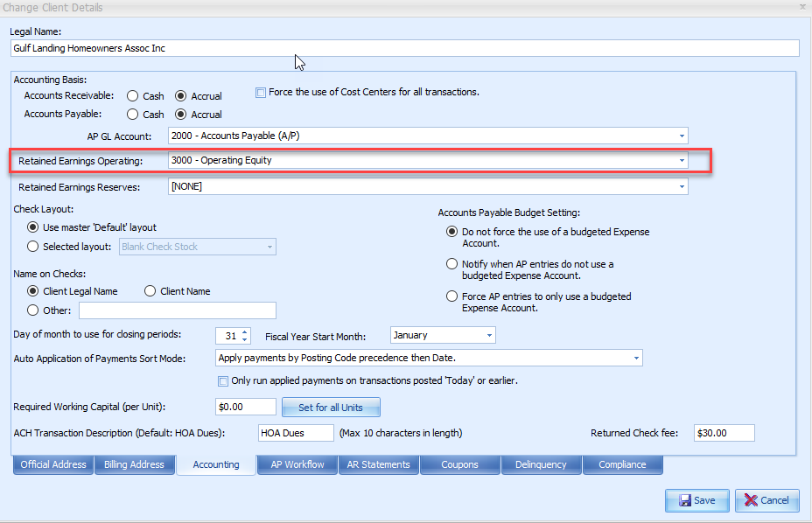This screenshot has height=523, width=812.
Task: Click Set for all Units button
Action: tap(331, 408)
